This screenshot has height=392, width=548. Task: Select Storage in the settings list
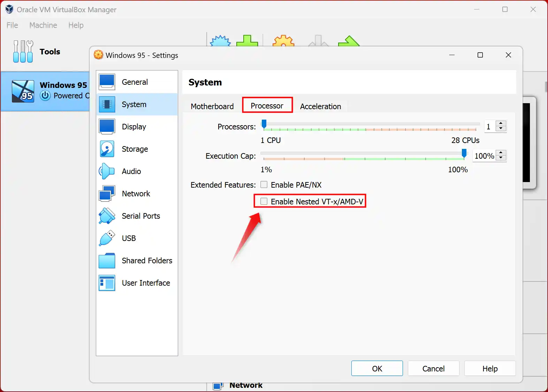point(137,149)
